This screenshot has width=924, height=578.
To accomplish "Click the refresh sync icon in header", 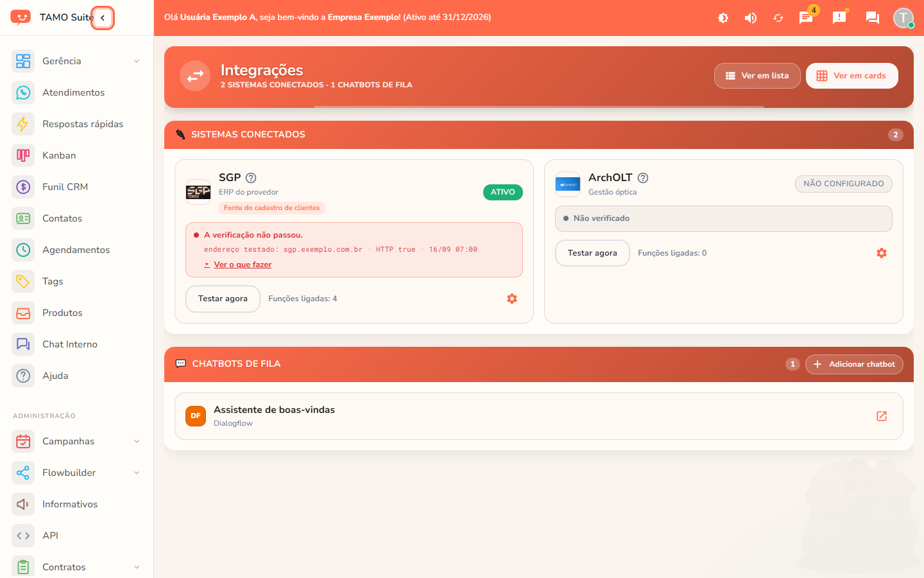I will (x=778, y=18).
